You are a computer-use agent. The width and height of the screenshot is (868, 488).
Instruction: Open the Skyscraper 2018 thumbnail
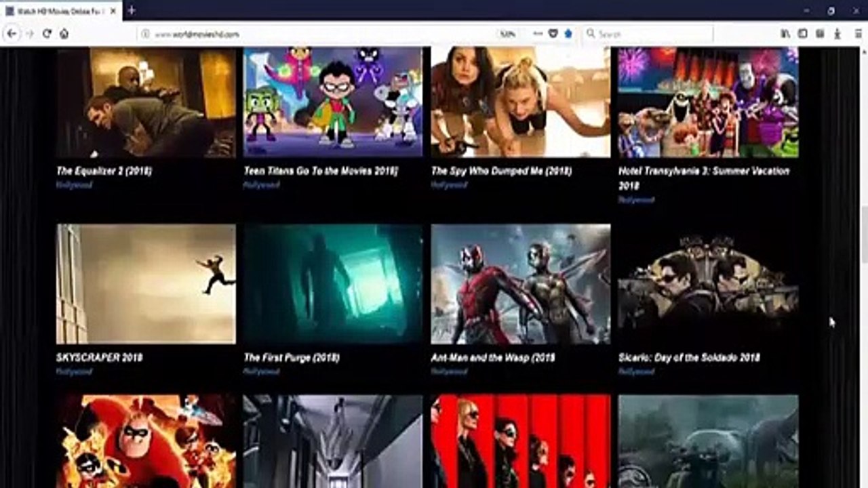146,284
